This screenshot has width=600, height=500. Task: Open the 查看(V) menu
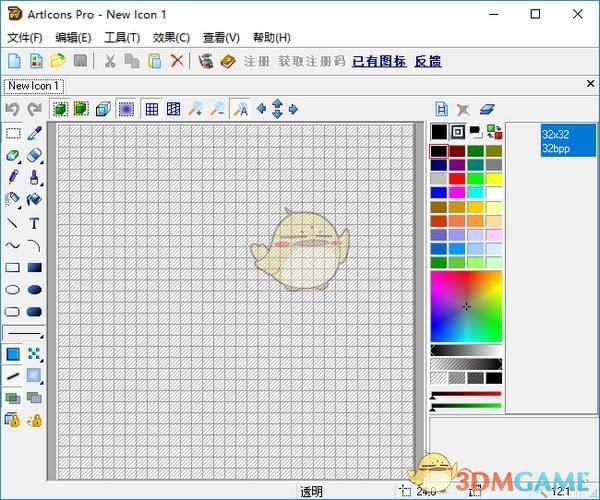click(x=221, y=37)
